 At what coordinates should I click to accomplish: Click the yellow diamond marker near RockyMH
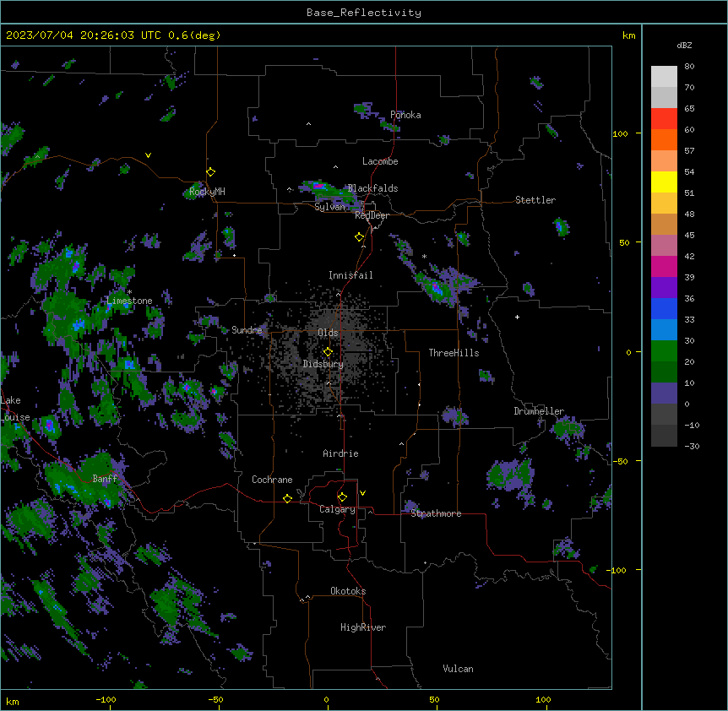click(x=211, y=172)
